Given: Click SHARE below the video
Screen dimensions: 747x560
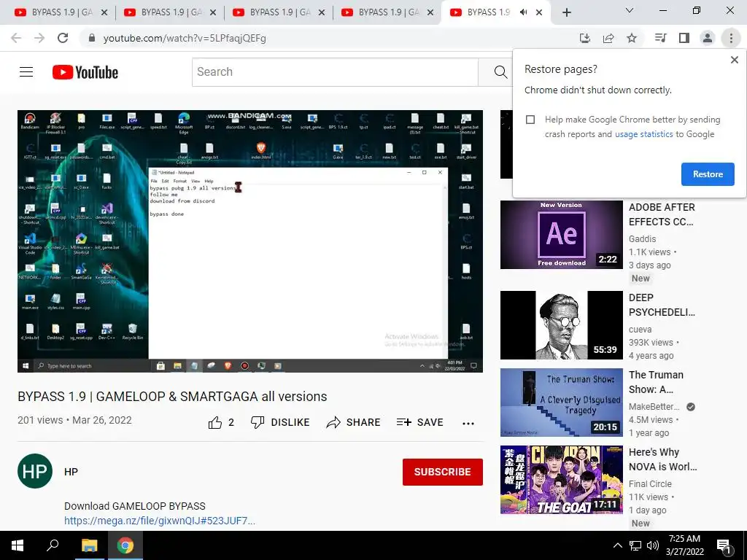Looking at the screenshot, I should 353,422.
